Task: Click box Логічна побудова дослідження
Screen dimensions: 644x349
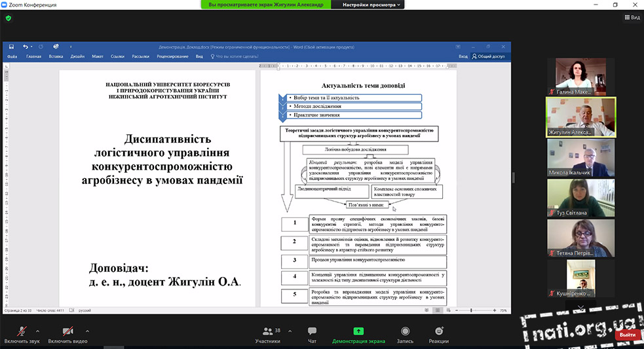Action: pyautogui.click(x=355, y=149)
